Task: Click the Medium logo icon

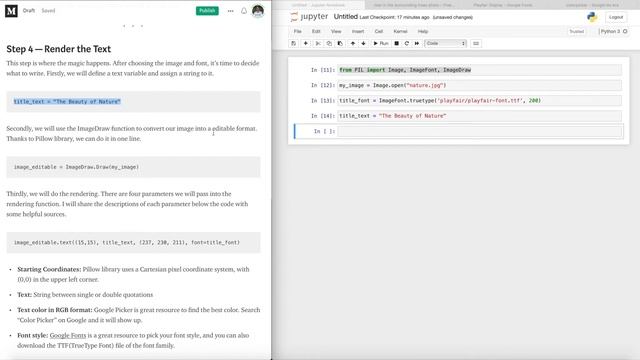Action: [11, 11]
